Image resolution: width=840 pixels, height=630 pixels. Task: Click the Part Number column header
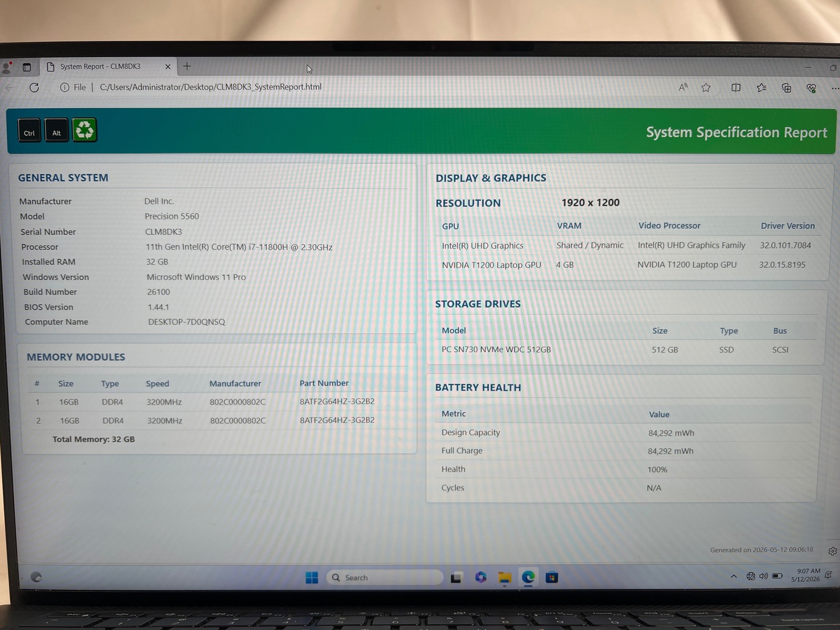[x=324, y=383]
